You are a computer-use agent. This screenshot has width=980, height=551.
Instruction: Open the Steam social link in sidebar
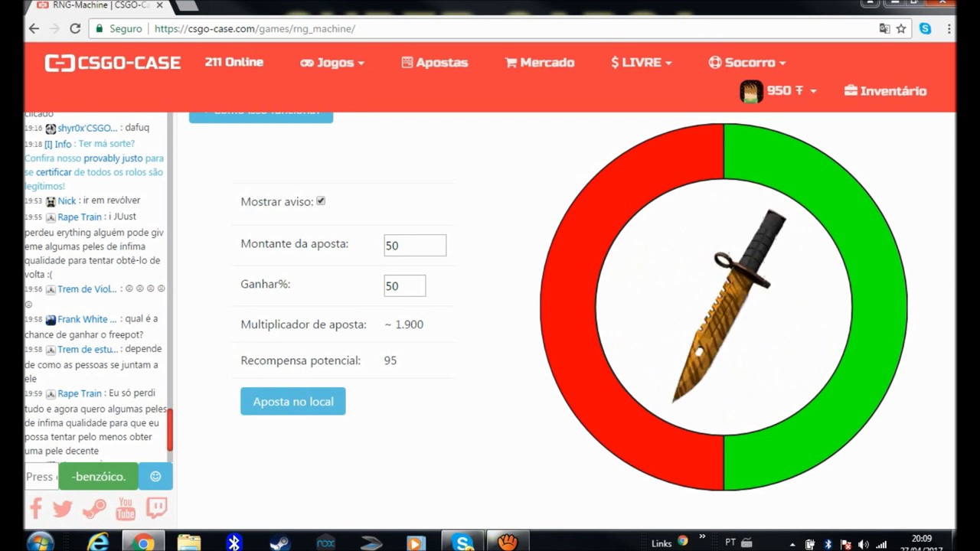(94, 508)
